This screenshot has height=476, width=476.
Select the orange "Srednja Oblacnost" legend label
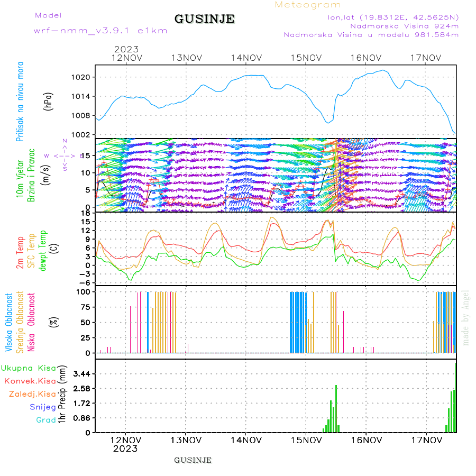(x=20, y=322)
